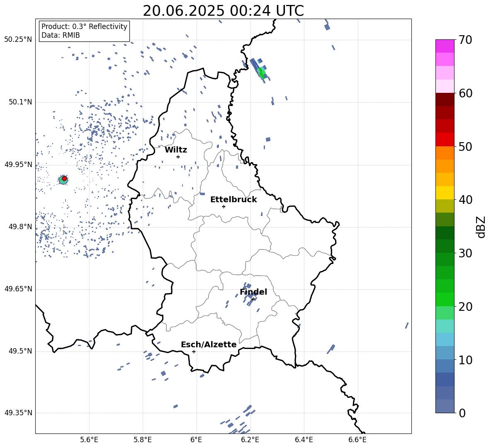
Task: Click the colorbar tick label 20
Action: pyautogui.click(x=466, y=307)
